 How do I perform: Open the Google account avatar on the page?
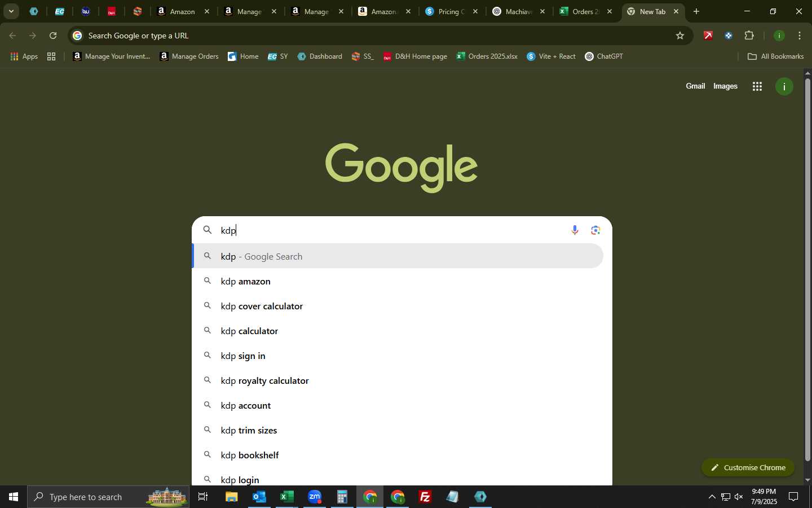click(x=784, y=86)
